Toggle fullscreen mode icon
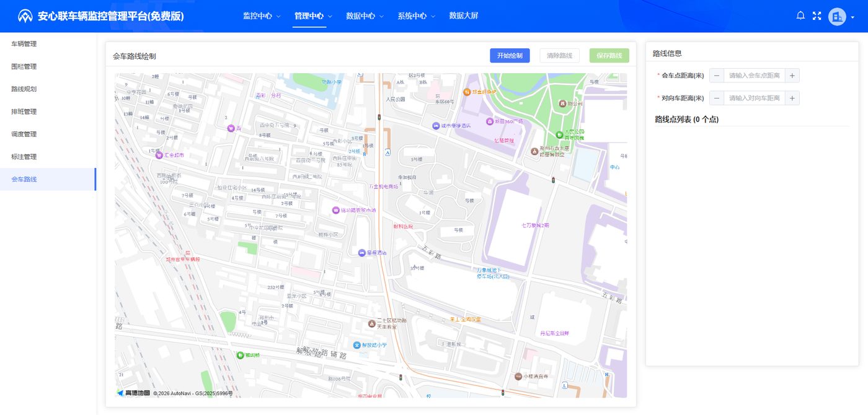The height and width of the screenshot is (415, 868). [817, 16]
